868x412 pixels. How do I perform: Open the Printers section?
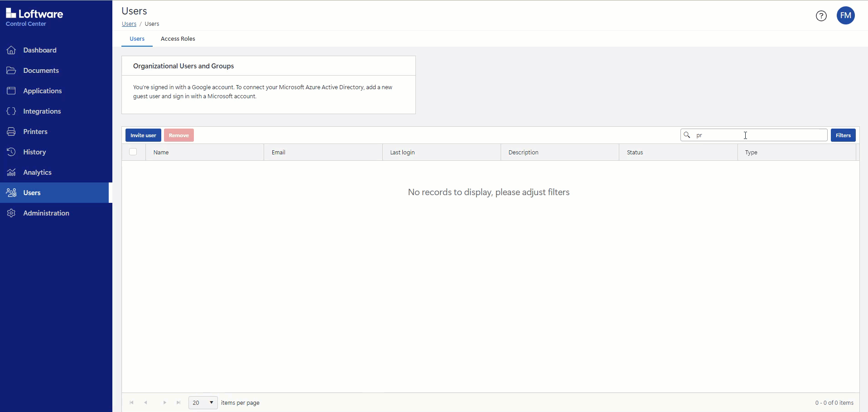point(35,131)
